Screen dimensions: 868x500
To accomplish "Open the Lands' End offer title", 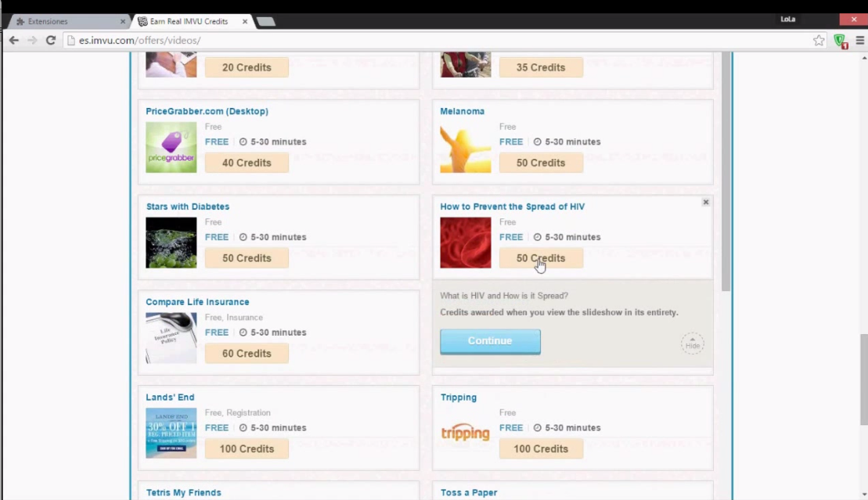I will [x=170, y=397].
